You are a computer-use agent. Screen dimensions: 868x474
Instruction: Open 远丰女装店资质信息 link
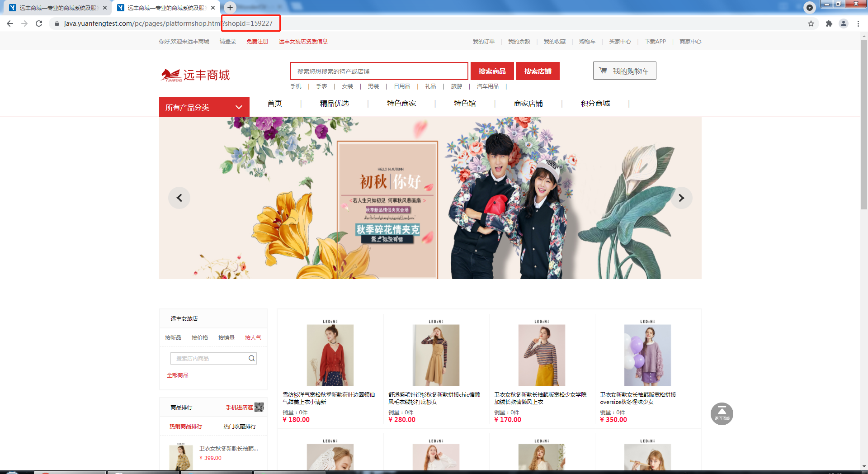(x=303, y=42)
